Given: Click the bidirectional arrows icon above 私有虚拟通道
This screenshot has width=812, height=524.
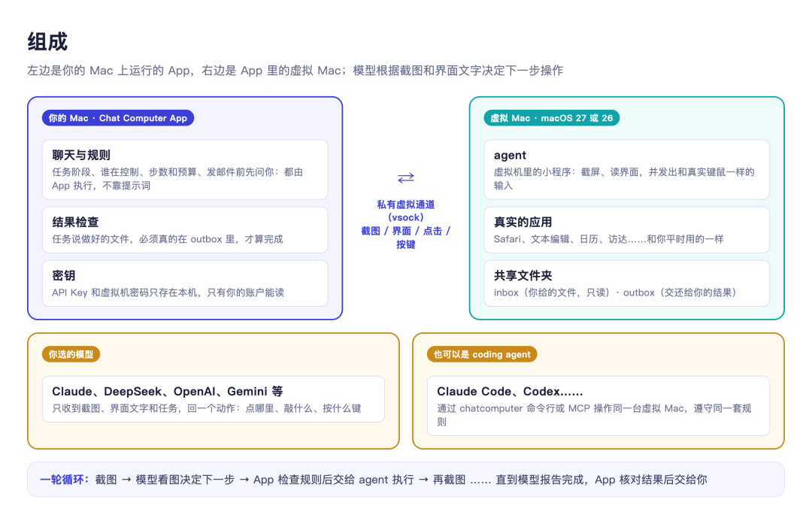Looking at the screenshot, I should [405, 177].
